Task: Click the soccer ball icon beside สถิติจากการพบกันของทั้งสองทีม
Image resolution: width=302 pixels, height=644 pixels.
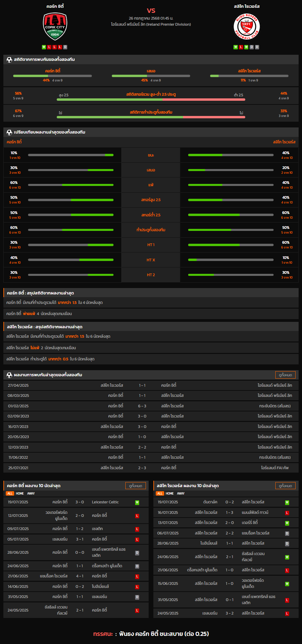Action: click(x=9, y=59)
